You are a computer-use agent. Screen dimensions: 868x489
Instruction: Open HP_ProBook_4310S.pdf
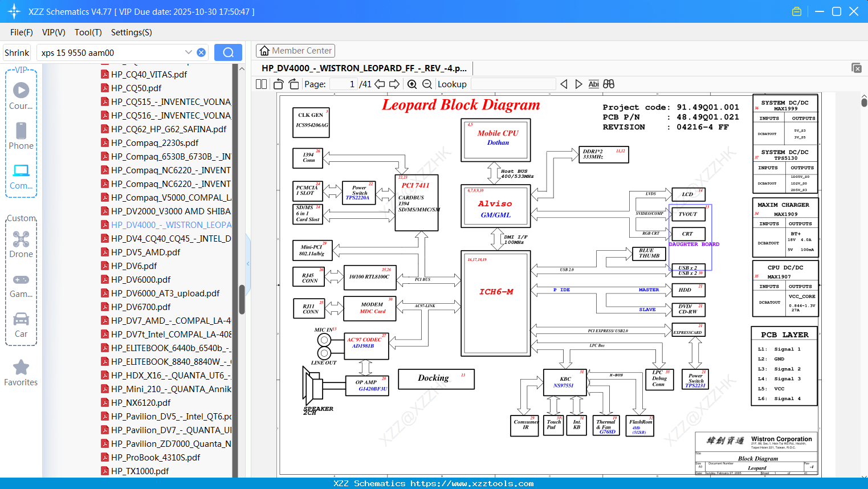click(156, 457)
